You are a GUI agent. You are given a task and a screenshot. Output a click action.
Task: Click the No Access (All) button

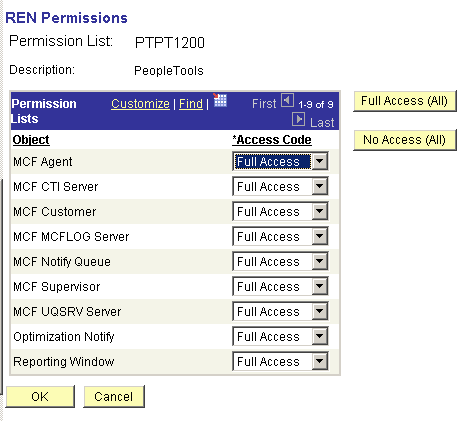(405, 140)
